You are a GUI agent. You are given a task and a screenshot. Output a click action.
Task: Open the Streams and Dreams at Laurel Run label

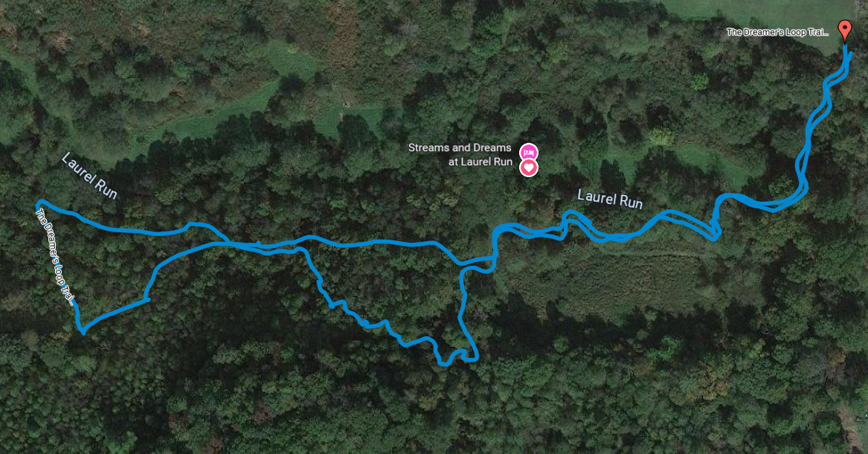pos(460,155)
